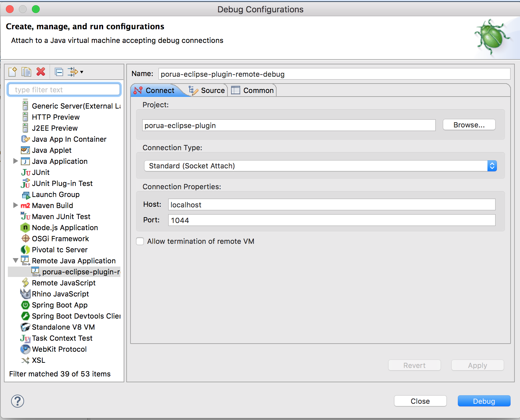Viewport: 520px width, 420px height.
Task: Enable Allow termination of remote VM
Action: pyautogui.click(x=140, y=241)
